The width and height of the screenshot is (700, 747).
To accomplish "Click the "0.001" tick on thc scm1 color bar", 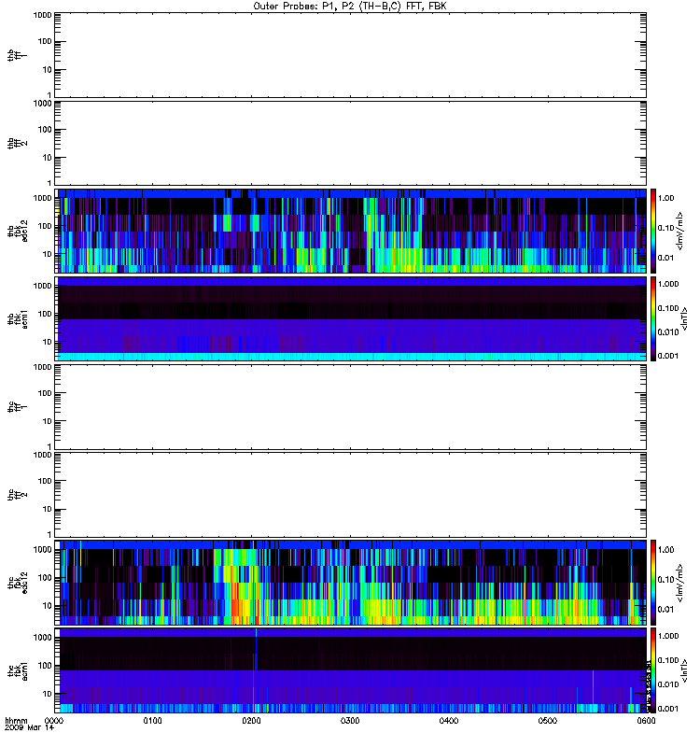I will coord(668,709).
